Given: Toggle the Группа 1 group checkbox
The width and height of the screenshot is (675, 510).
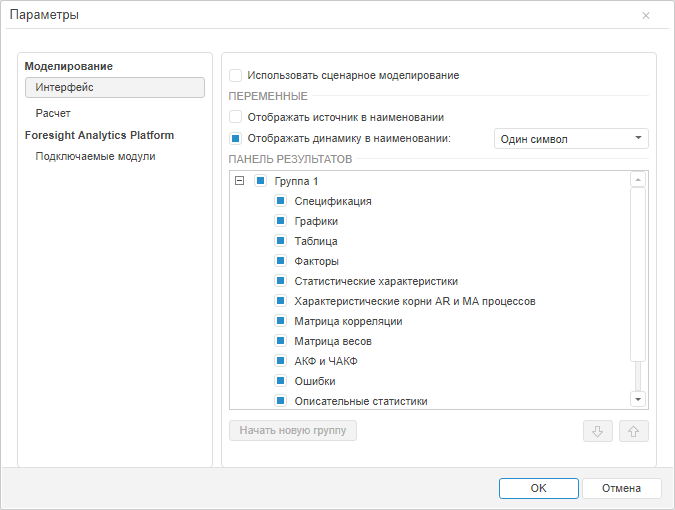Looking at the screenshot, I should tap(261, 181).
